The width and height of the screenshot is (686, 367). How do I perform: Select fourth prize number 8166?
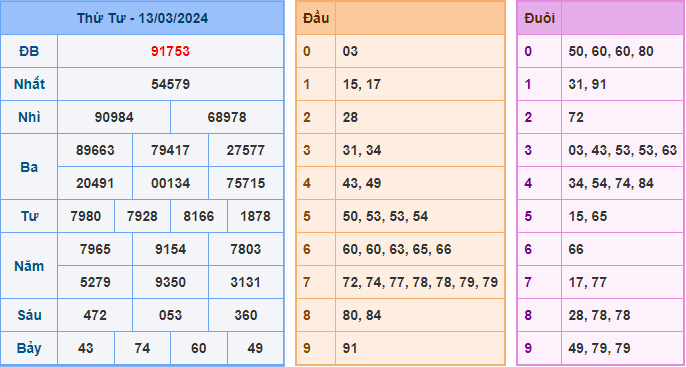pyautogui.click(x=199, y=216)
